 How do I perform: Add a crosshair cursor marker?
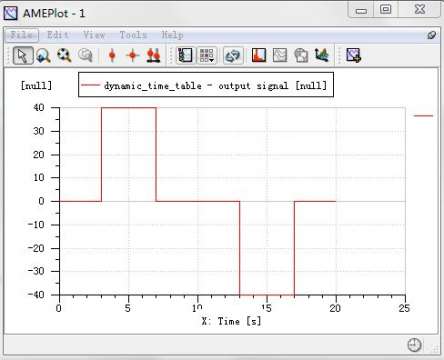point(133,55)
